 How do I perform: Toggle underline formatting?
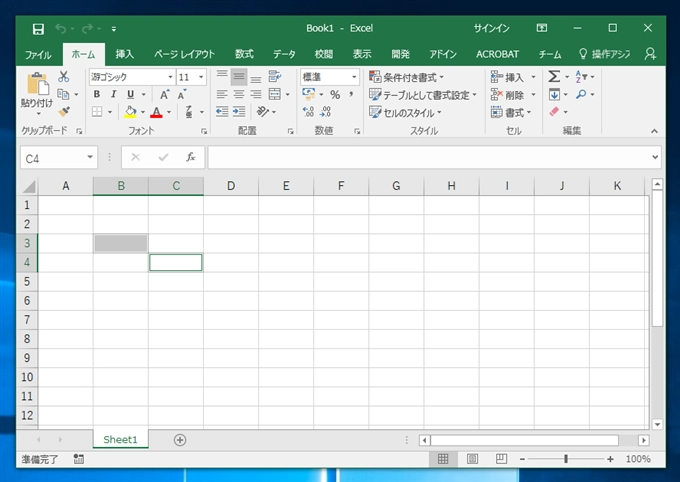(131, 94)
